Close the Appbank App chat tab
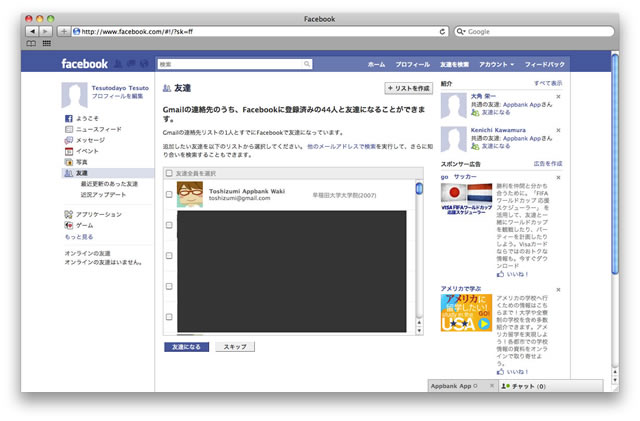Viewport: 640px width, 421px height. [492, 386]
